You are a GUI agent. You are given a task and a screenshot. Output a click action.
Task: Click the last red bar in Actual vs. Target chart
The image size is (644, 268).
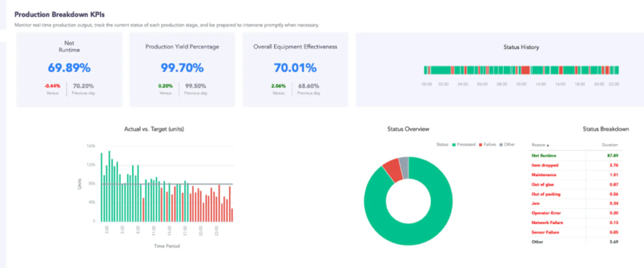[232, 215]
